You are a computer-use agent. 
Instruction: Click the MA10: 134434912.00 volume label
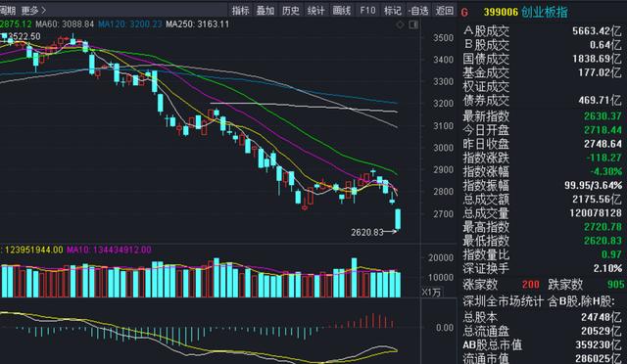point(109,250)
